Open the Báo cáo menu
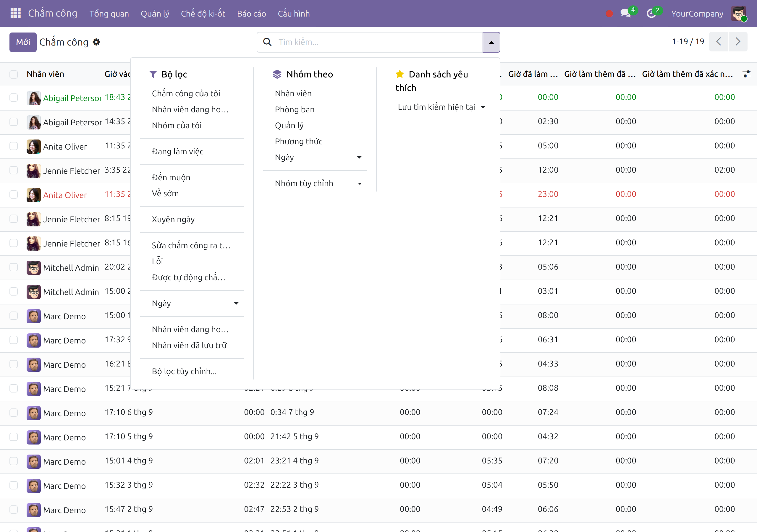The image size is (757, 532). pyautogui.click(x=251, y=14)
